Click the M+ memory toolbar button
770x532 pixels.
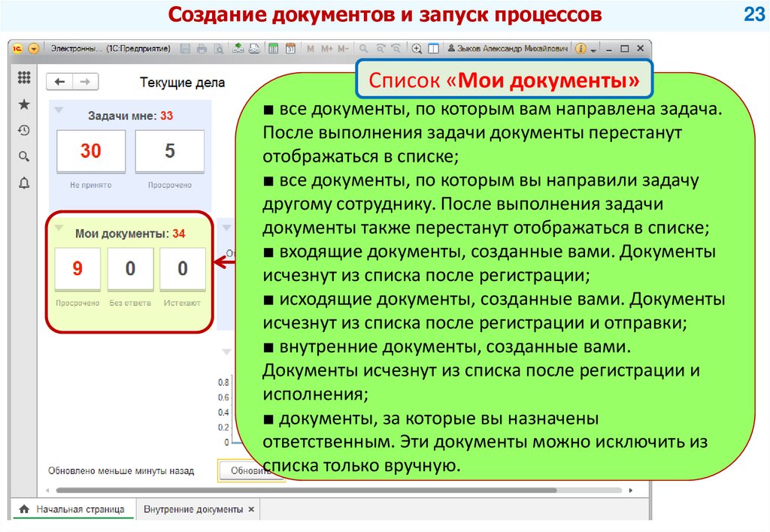327,49
